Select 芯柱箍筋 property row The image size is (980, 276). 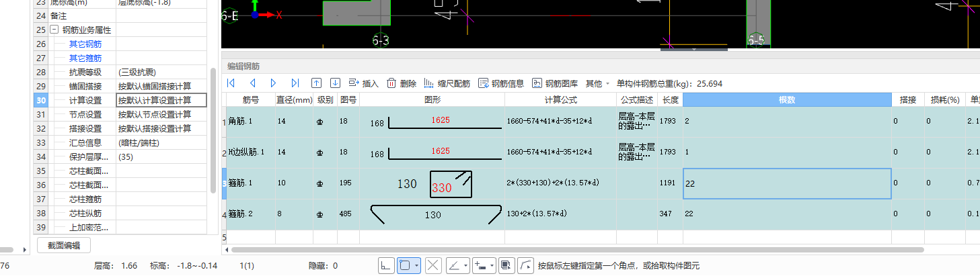coord(120,199)
